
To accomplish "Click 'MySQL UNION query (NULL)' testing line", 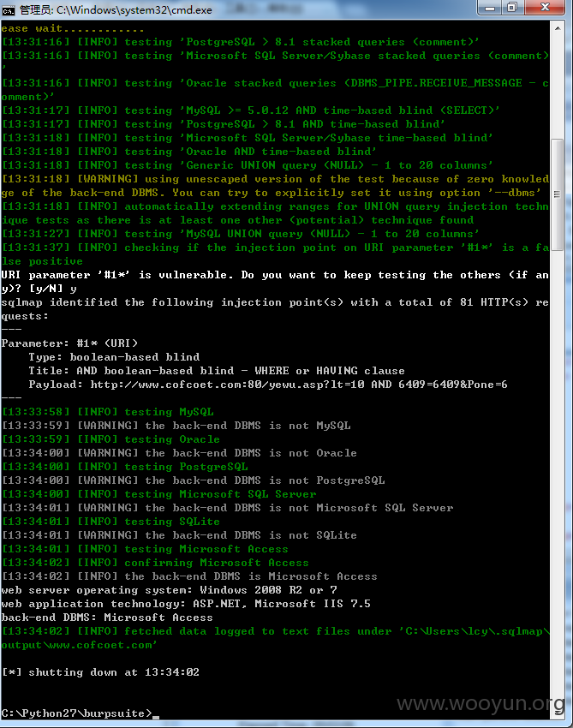I will (241, 234).
